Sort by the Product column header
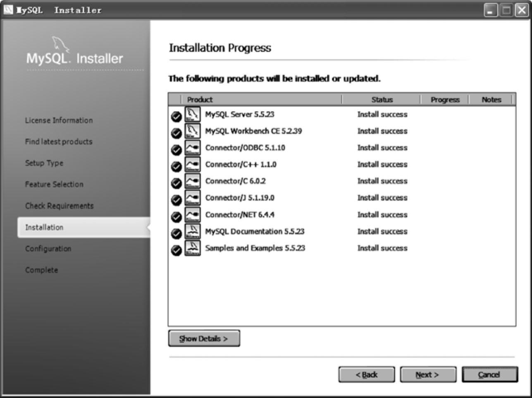The image size is (532, 398). pos(261,100)
